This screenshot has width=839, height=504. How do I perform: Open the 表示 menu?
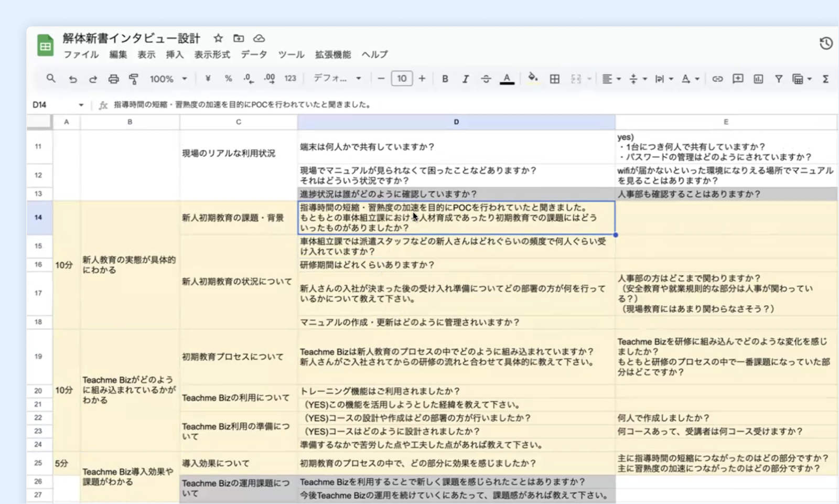tap(146, 55)
